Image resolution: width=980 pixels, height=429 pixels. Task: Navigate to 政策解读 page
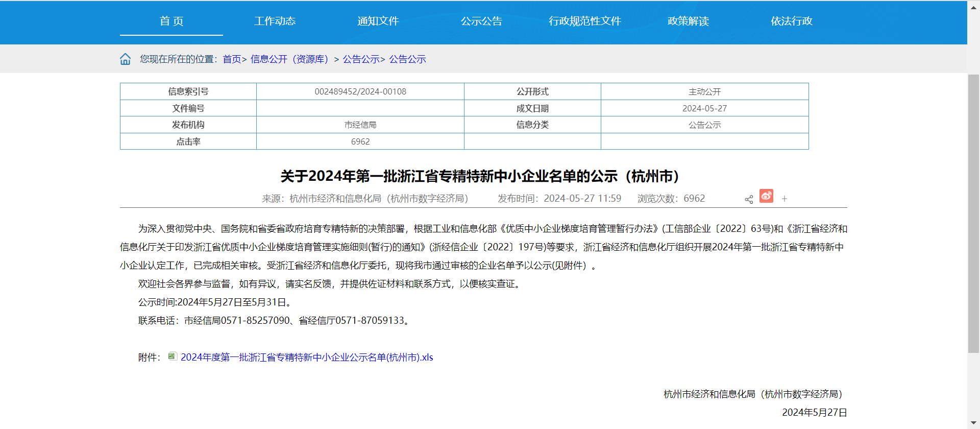point(688,21)
